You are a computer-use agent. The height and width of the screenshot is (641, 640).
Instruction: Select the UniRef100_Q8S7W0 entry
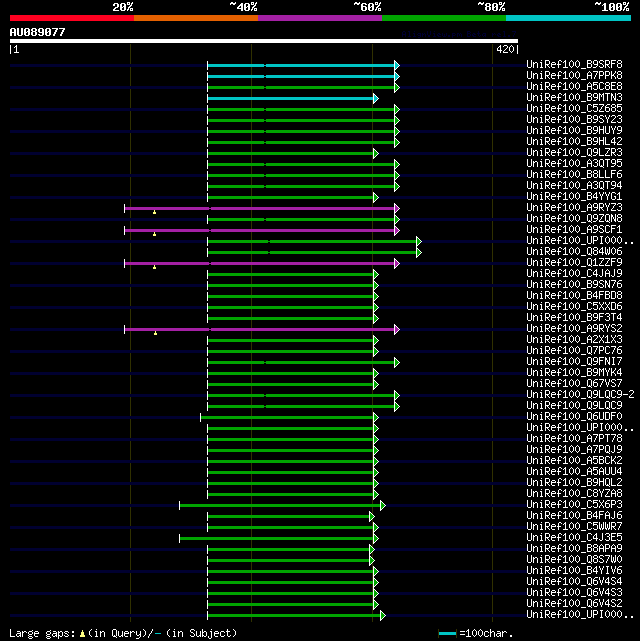574,560
